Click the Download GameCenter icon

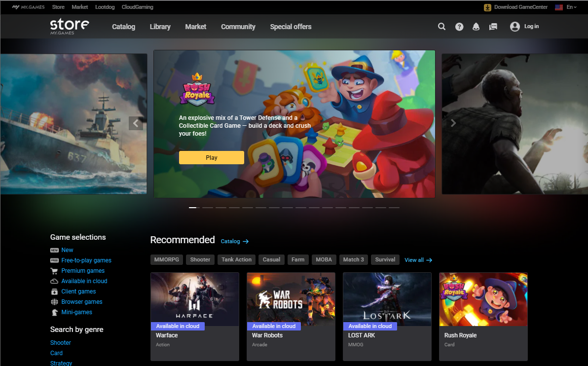(x=487, y=7)
